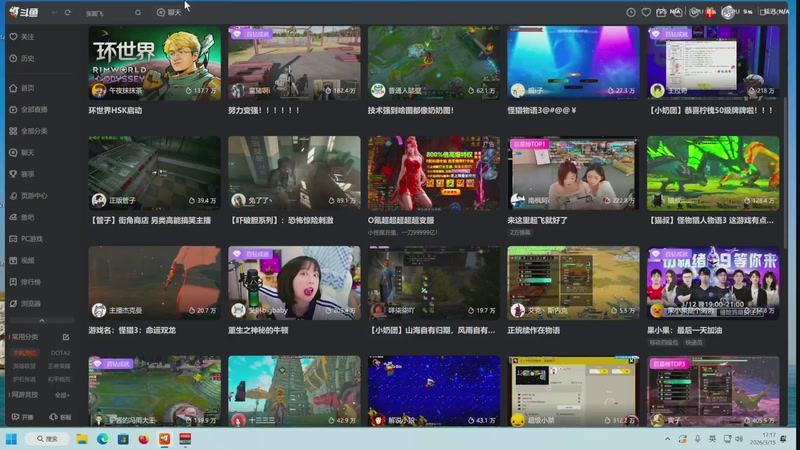The image size is (800, 450).
Task: Open 浏览器 (Browser) in the sidebar
Action: pyautogui.click(x=25, y=303)
